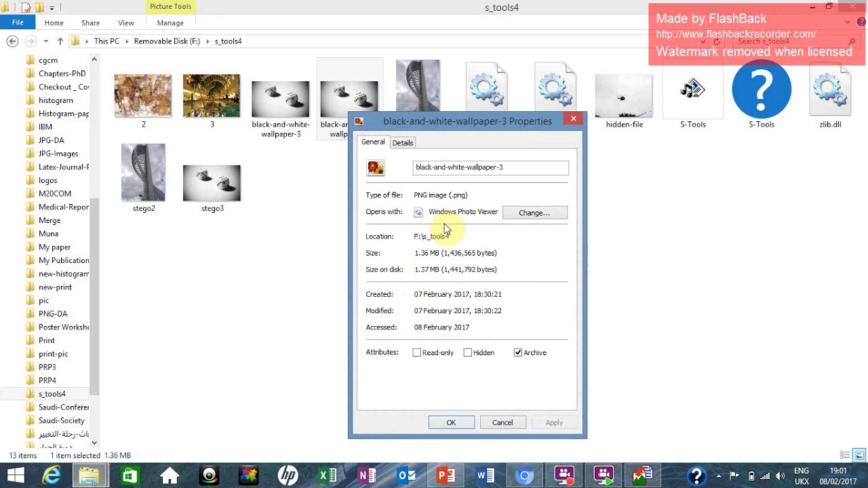The image size is (868, 488).
Task: Uncheck the Archive attribute checkbox
Action: 518,352
